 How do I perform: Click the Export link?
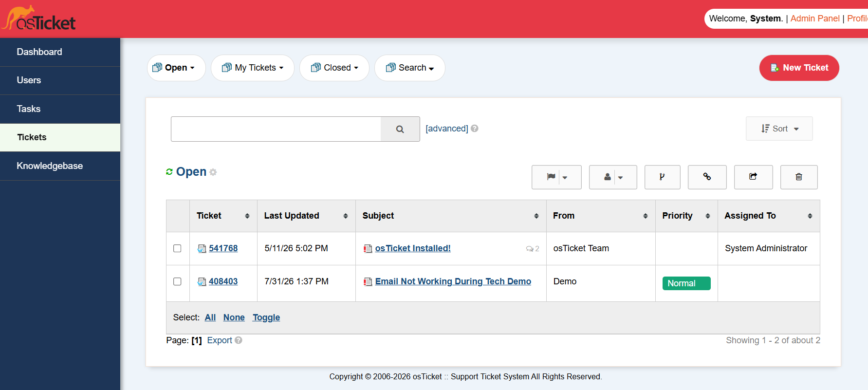220,340
